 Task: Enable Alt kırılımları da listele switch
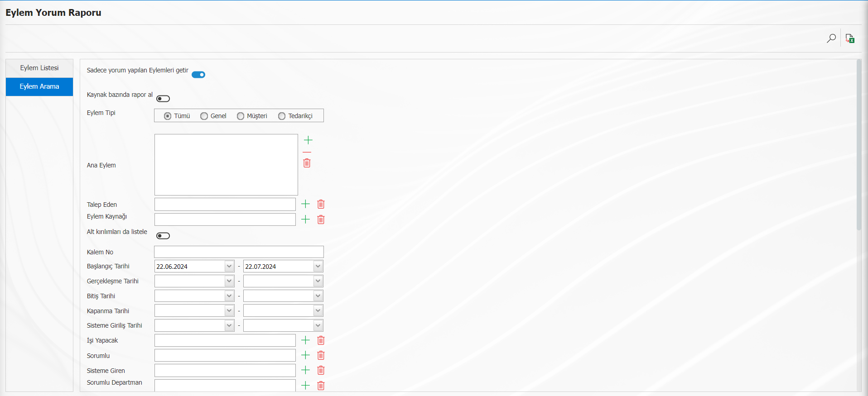pyautogui.click(x=163, y=236)
